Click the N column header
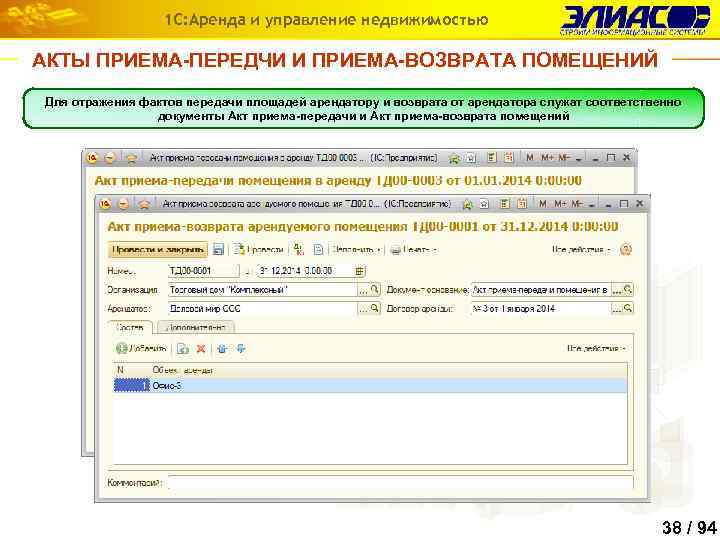Screen dimensions: 720x540 pos(132,370)
